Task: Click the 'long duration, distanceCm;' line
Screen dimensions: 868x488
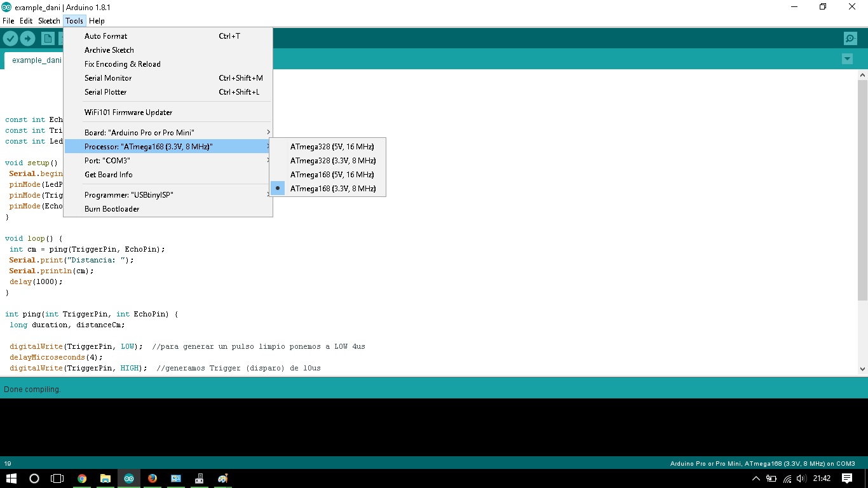Action: 67,325
